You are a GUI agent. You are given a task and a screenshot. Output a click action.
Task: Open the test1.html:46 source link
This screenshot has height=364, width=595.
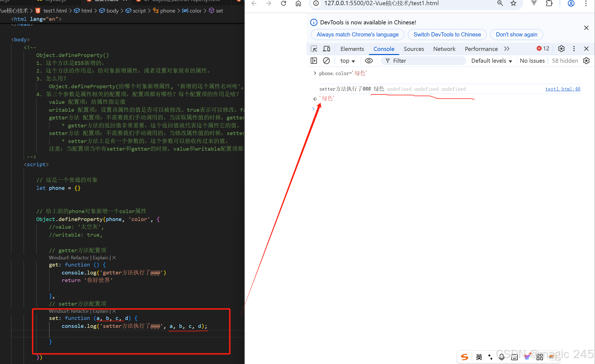pos(563,89)
